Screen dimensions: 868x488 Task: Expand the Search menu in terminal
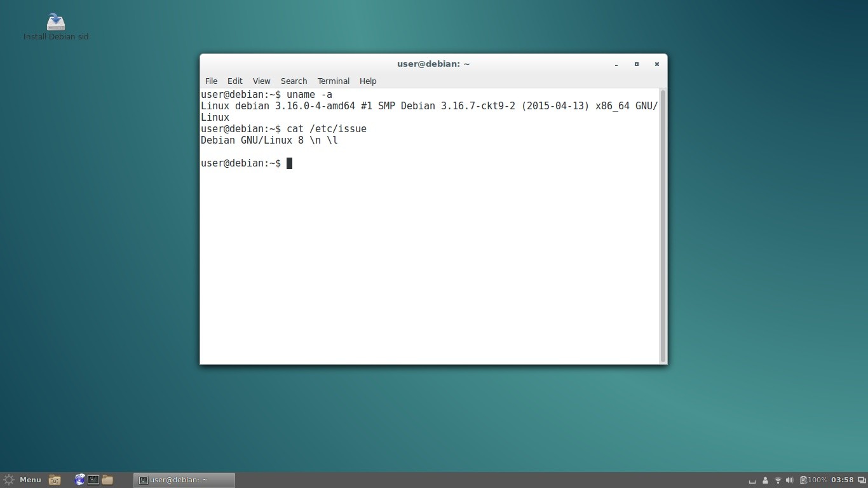point(294,81)
